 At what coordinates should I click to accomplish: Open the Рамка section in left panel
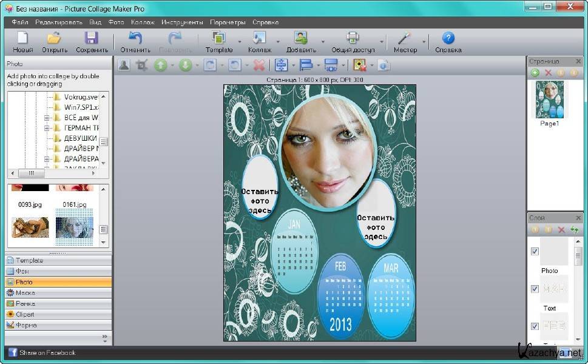[x=25, y=303]
